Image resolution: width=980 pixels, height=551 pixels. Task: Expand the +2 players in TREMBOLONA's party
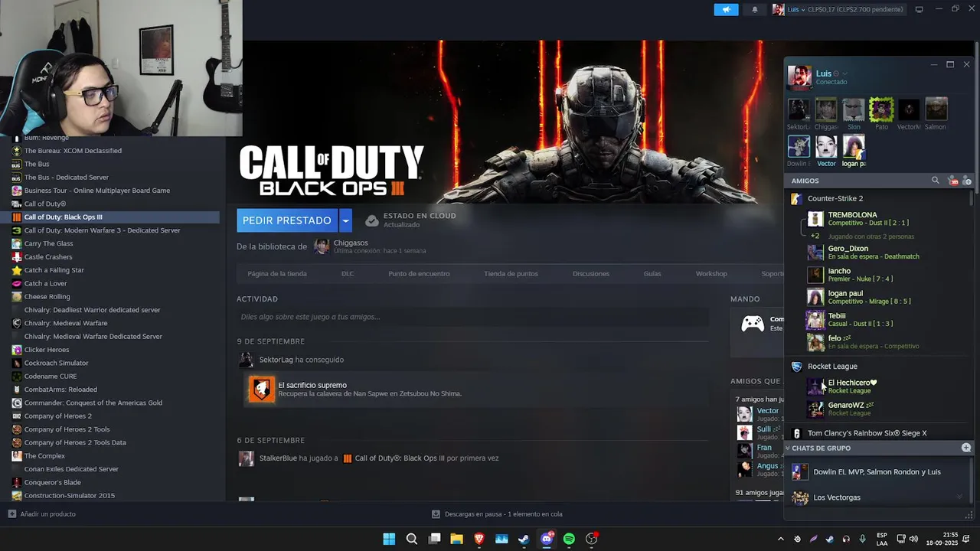(815, 236)
